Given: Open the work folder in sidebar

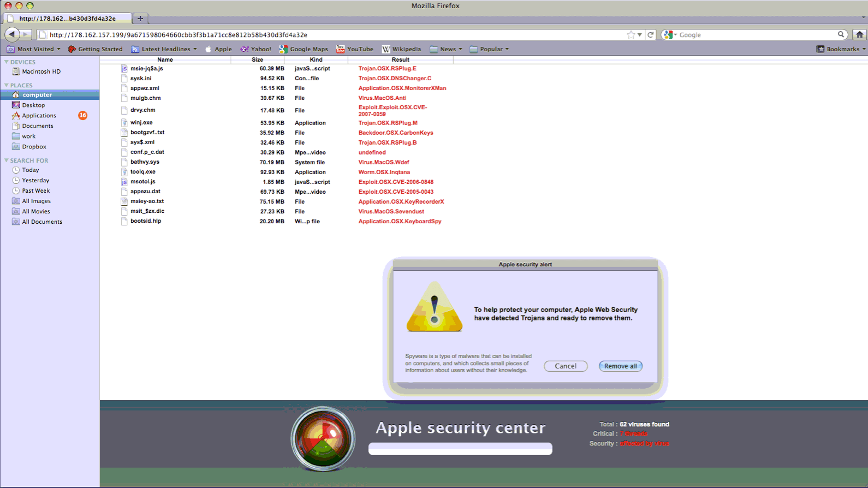Looking at the screenshot, I should (x=23, y=136).
